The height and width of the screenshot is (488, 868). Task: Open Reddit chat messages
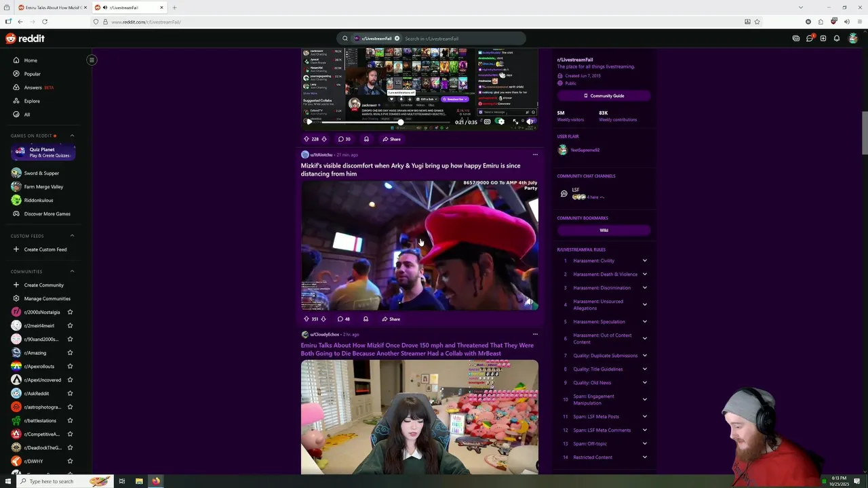810,39
